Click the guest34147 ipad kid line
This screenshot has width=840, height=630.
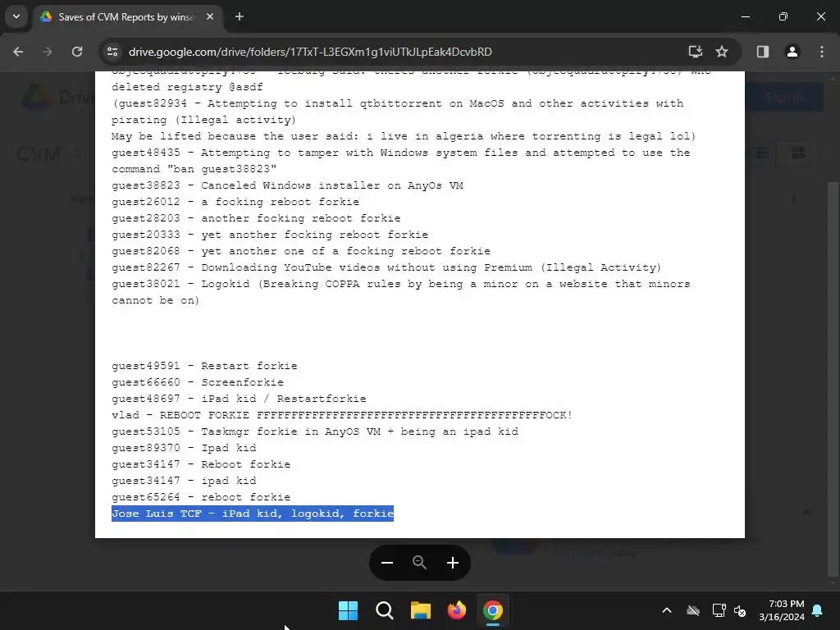pos(184,481)
